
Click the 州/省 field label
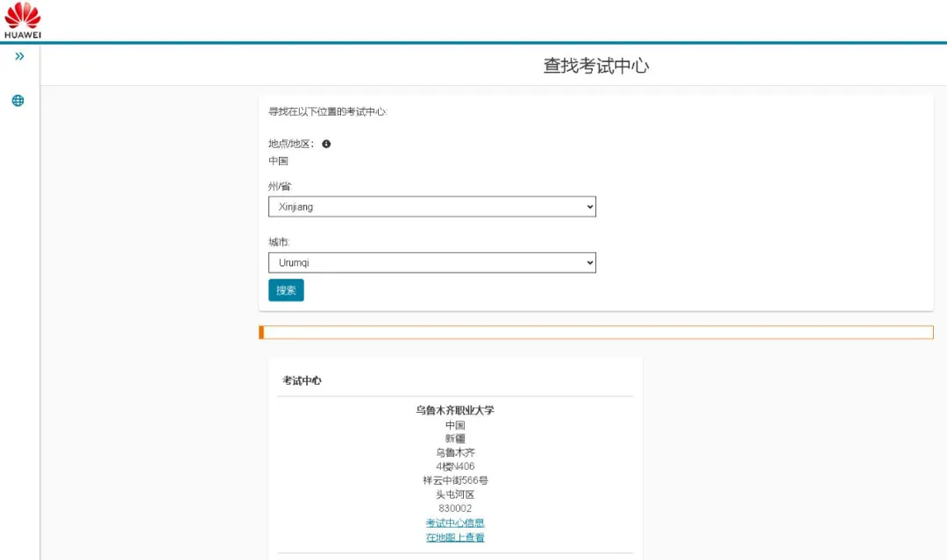click(x=280, y=186)
